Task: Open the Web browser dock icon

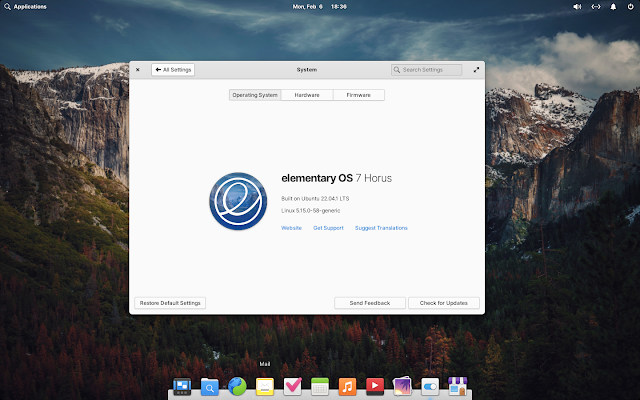Action: pos(237,386)
